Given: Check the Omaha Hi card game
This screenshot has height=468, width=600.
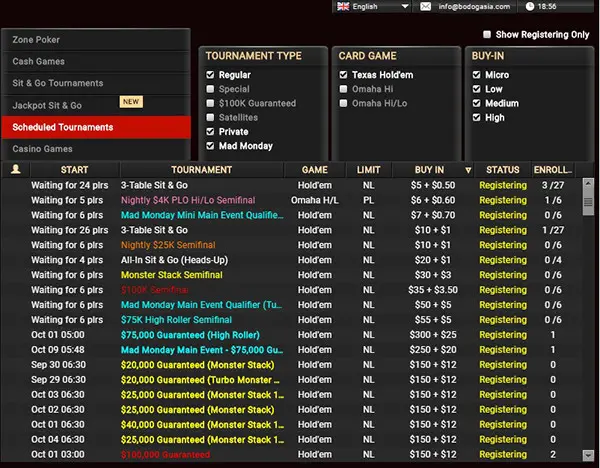Looking at the screenshot, I should (x=343, y=89).
